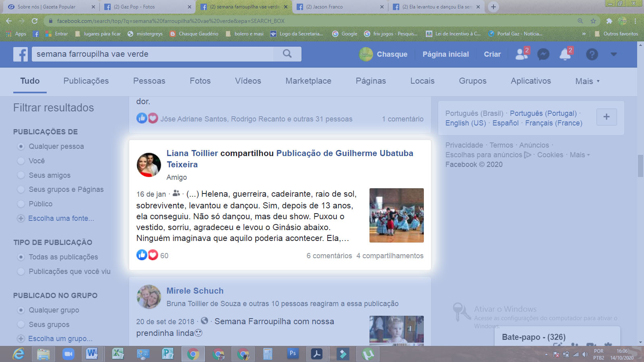This screenshot has height=362, width=644.
Task: Select Seus grupos e Páginas option
Action: click(x=21, y=189)
